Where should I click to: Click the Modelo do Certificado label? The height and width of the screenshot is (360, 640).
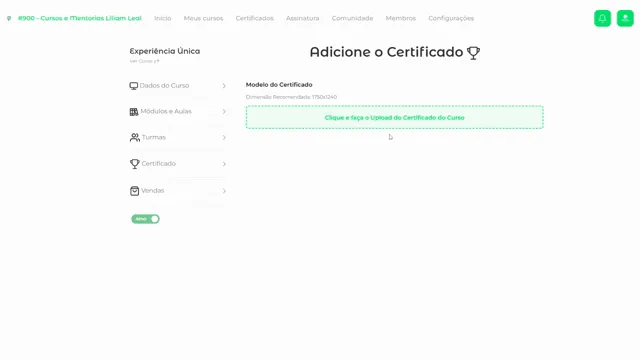point(279,84)
